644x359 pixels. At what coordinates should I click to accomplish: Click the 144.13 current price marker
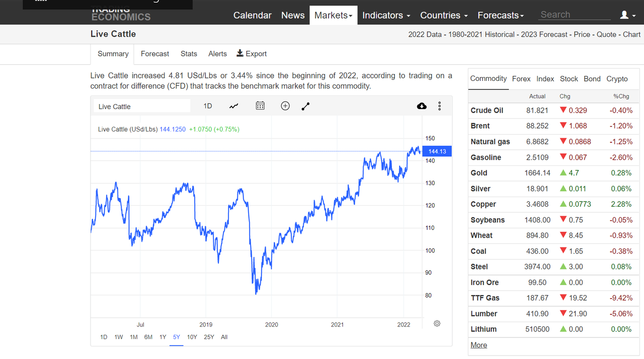click(437, 151)
